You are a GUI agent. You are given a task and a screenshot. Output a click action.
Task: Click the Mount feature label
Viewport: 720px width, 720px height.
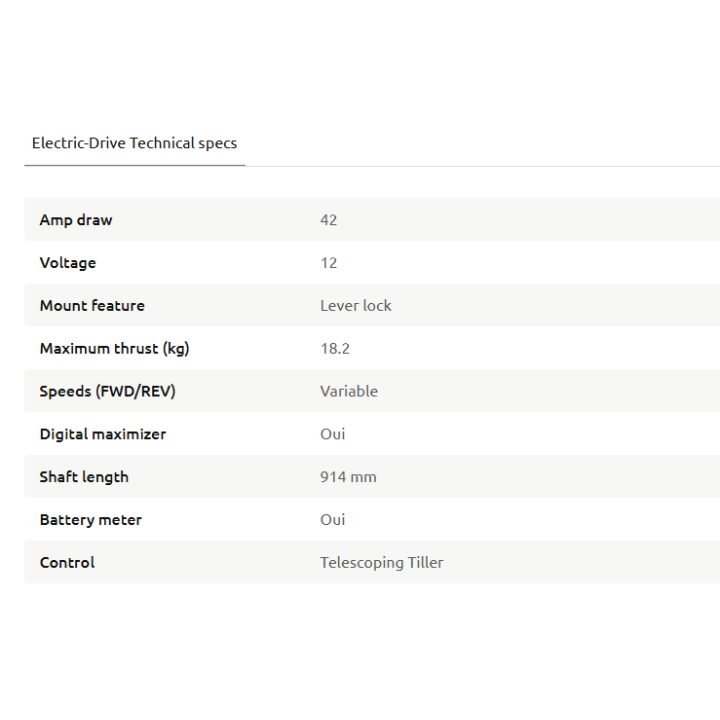coord(92,306)
